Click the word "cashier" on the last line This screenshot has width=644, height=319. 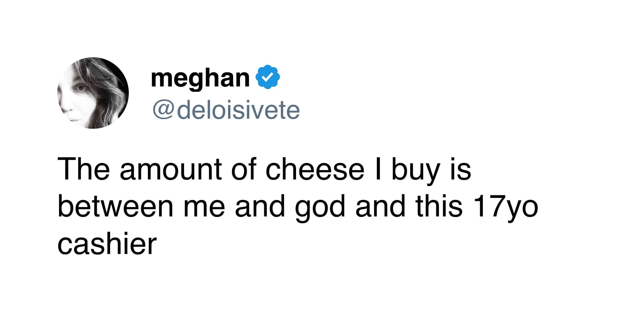107,244
